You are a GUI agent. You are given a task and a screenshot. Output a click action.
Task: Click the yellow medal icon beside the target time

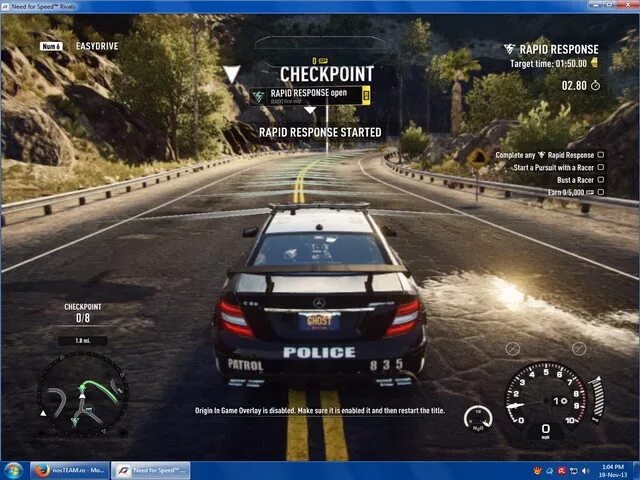594,63
